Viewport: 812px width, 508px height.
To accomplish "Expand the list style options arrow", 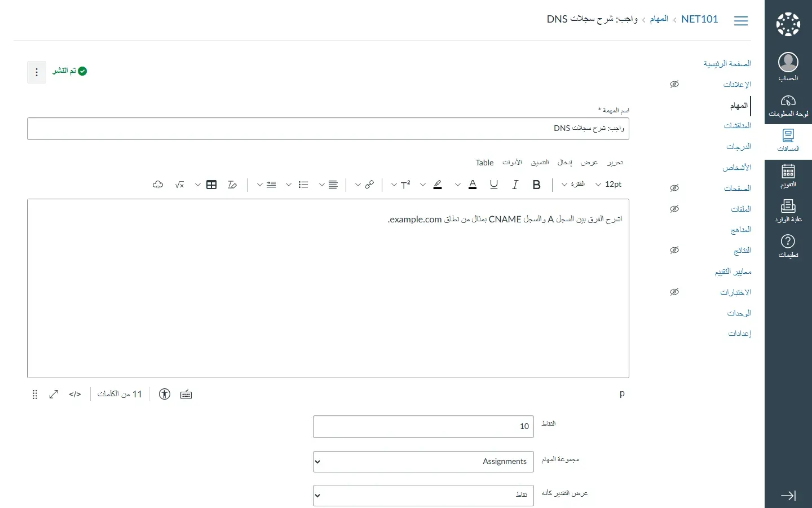I will click(x=289, y=185).
